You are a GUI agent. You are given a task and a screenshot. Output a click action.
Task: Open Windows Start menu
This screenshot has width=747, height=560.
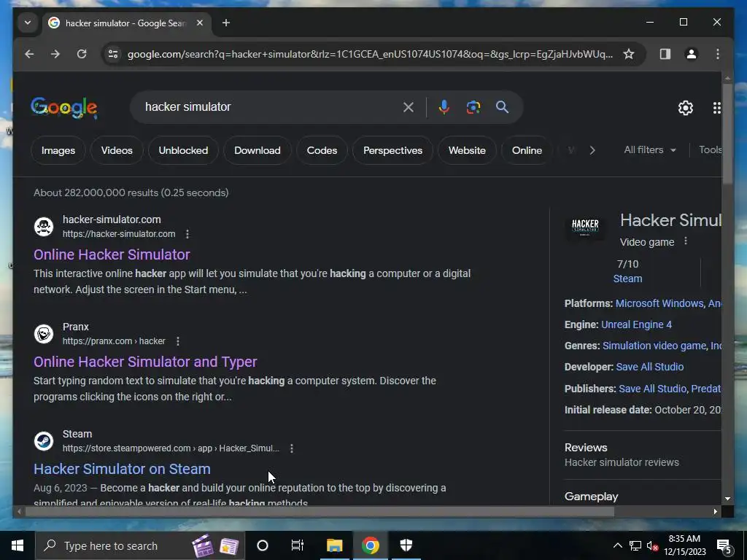coord(18,545)
